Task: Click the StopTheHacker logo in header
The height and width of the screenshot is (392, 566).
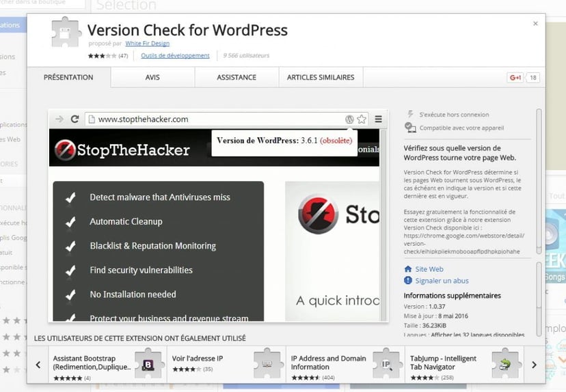Action: pyautogui.click(x=122, y=150)
